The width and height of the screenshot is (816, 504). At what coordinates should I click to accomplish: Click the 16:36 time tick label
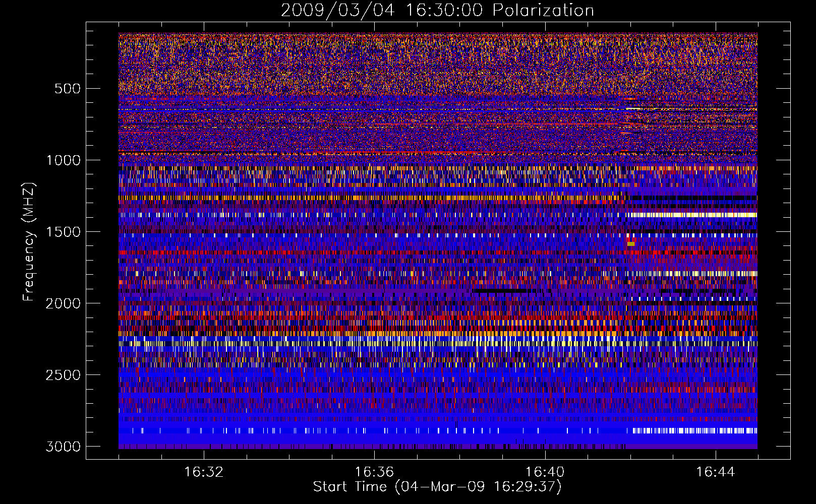(374, 472)
